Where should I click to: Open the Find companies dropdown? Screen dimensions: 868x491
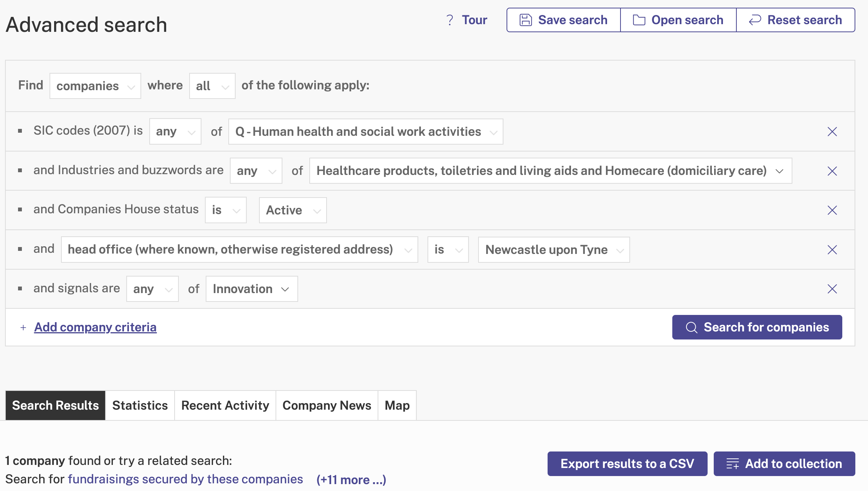click(x=95, y=86)
